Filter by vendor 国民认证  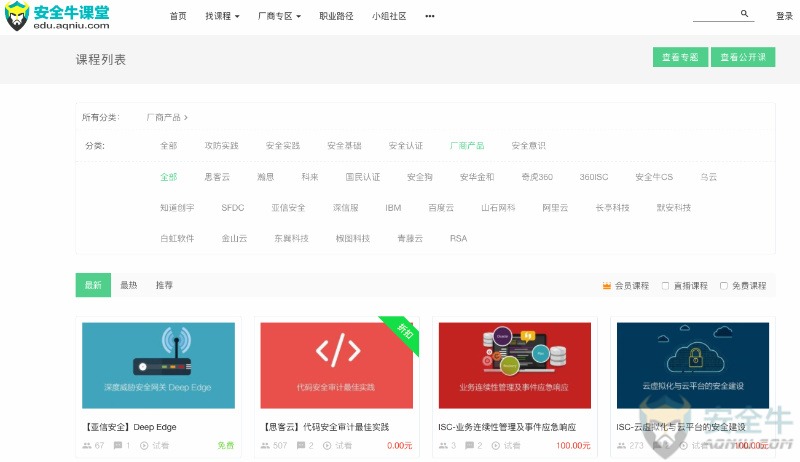[x=363, y=177]
